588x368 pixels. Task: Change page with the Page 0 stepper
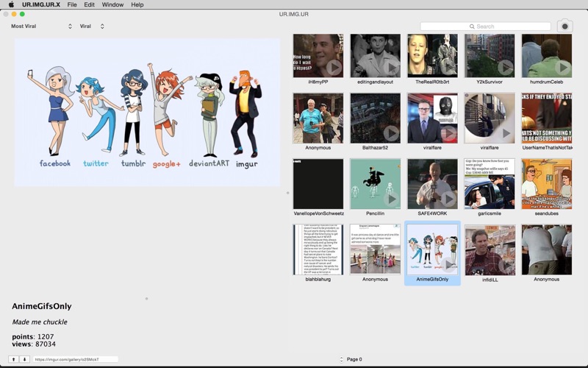pos(341,359)
